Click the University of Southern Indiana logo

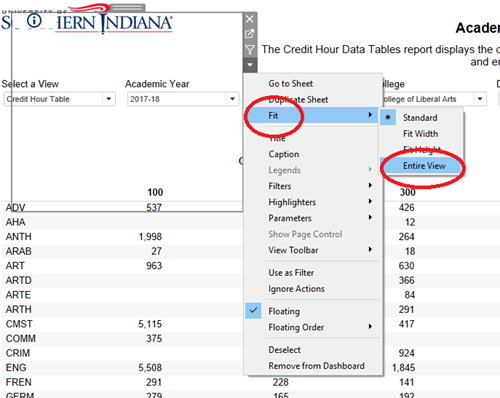(87, 19)
